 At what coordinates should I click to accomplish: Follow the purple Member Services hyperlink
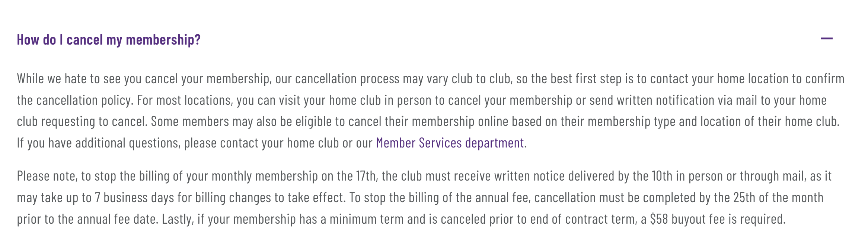449,142
